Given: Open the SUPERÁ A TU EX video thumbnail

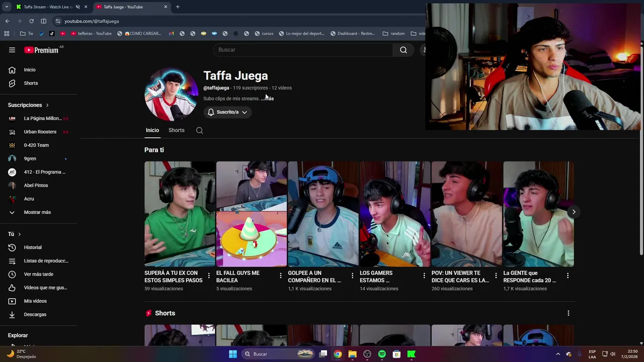Looking at the screenshot, I should [x=180, y=214].
